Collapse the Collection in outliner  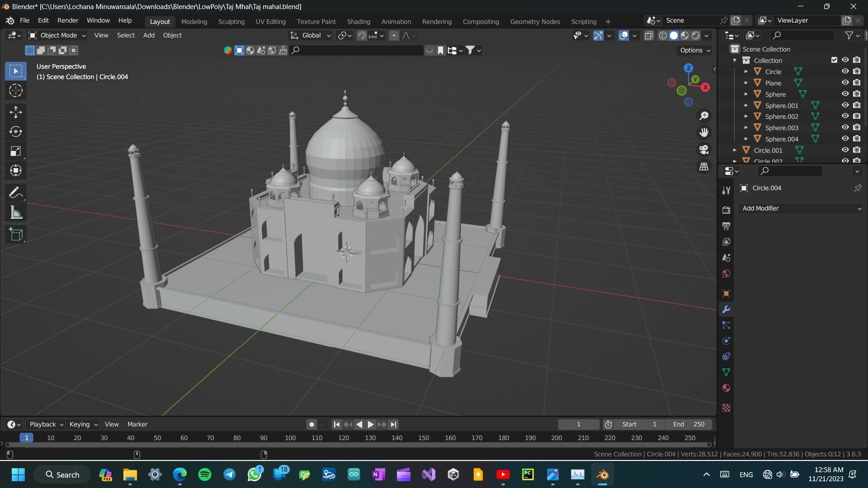735,60
